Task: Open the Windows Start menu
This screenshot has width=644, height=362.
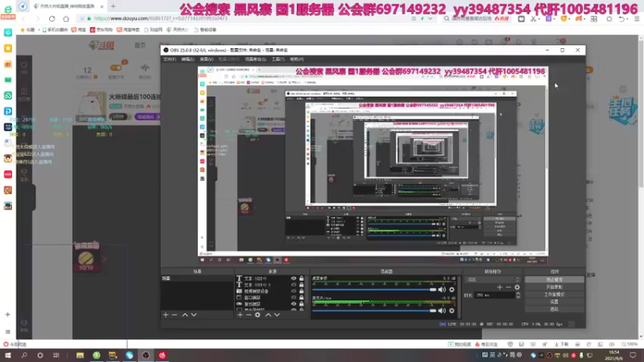Action: [x=8, y=355]
